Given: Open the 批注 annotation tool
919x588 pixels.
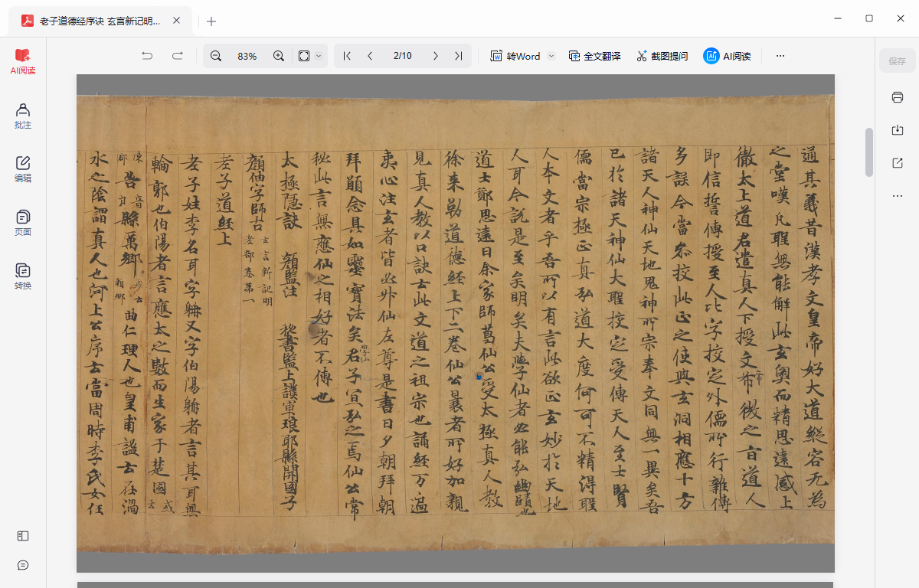Looking at the screenshot, I should coord(23,116).
